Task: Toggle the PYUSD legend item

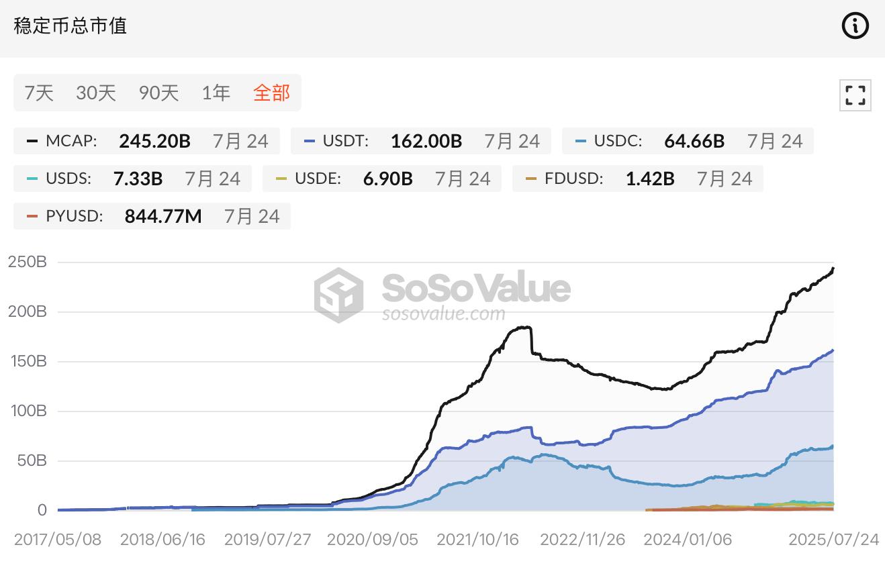Action: tap(152, 216)
